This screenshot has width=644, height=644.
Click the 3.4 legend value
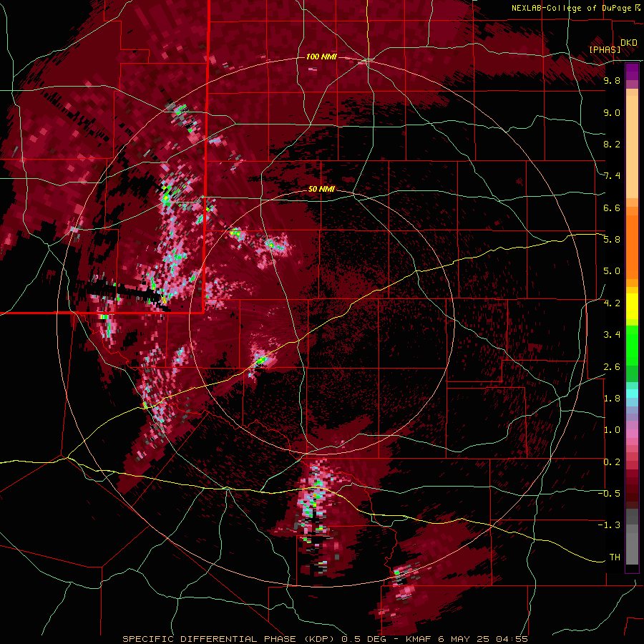[612, 335]
